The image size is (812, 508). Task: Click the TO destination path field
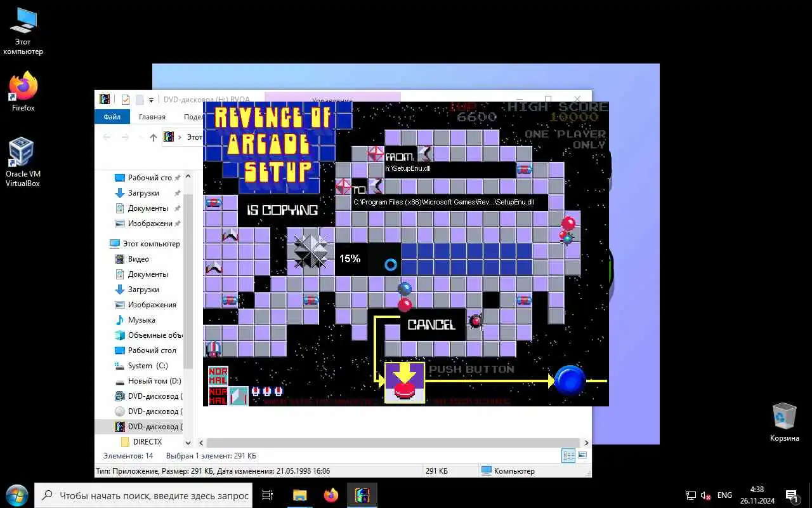tap(450, 203)
